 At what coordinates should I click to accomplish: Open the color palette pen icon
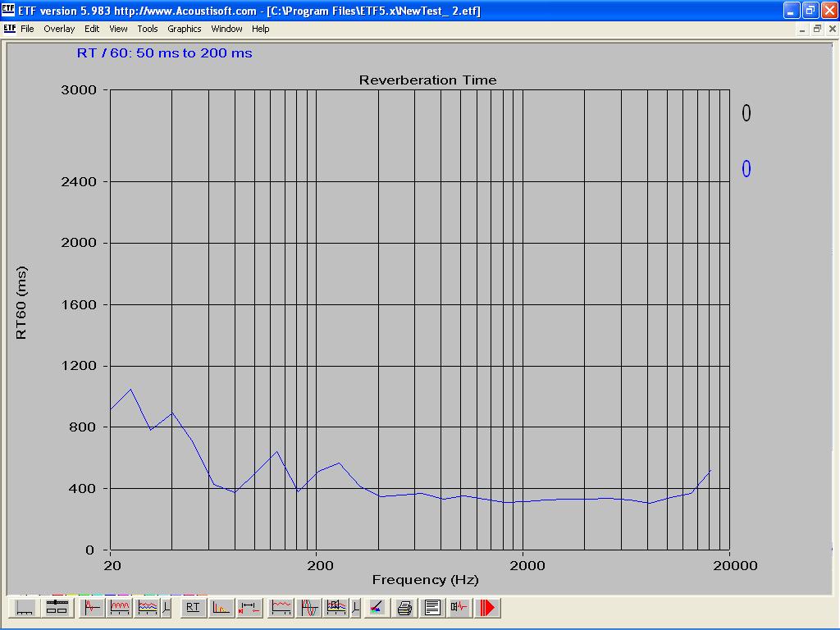pos(376,608)
